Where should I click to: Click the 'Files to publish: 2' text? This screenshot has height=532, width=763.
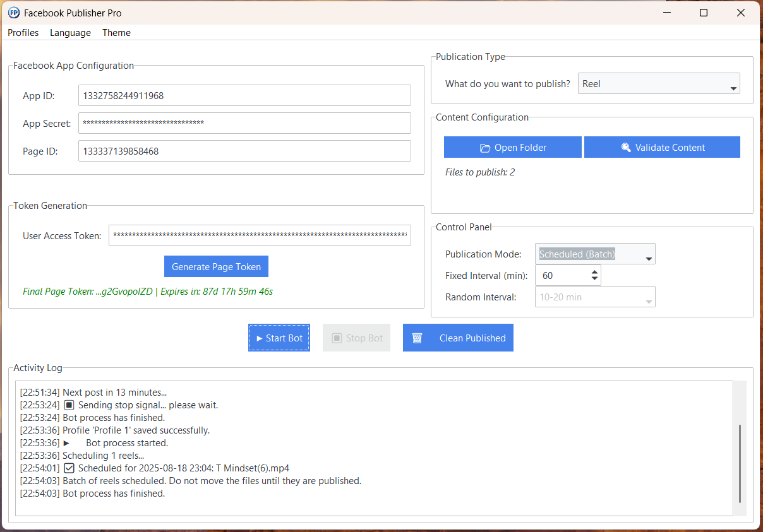[480, 172]
